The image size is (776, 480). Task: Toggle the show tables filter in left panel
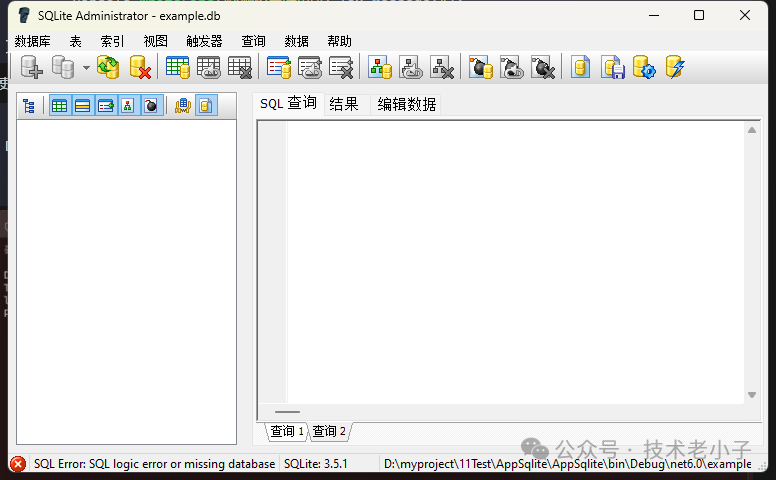tap(59, 105)
